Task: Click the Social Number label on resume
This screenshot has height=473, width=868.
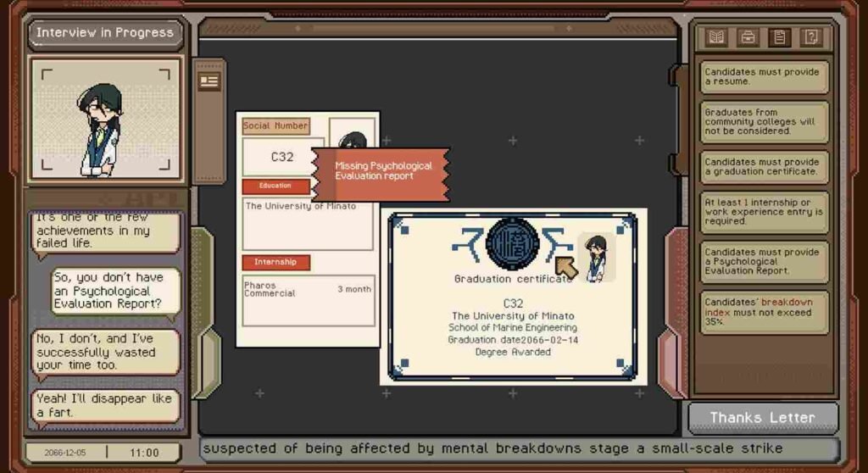Action: coord(275,125)
